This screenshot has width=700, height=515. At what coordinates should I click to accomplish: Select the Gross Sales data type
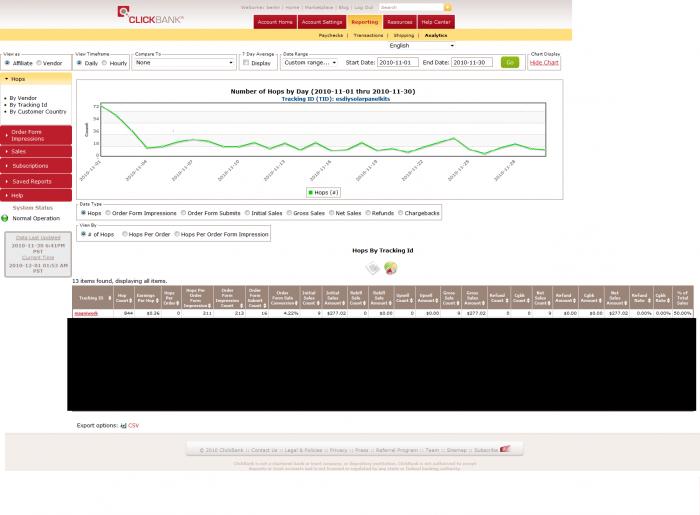click(289, 213)
